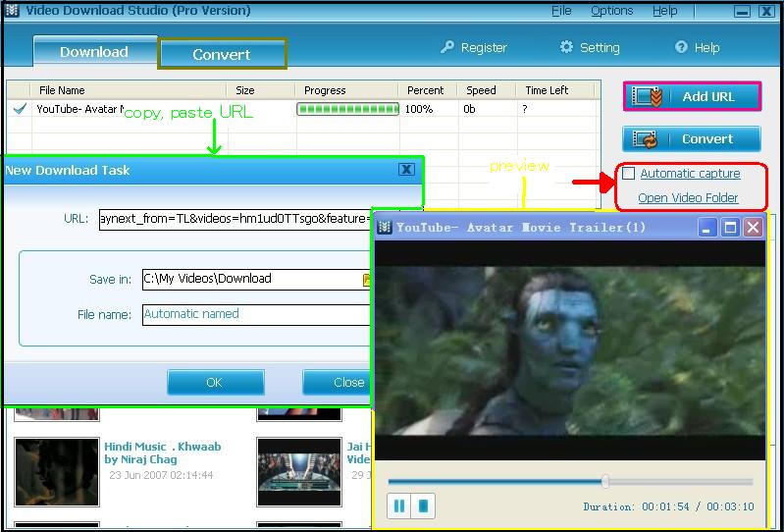
Task: Click the Video Download Studio title icon
Action: [x=12, y=10]
